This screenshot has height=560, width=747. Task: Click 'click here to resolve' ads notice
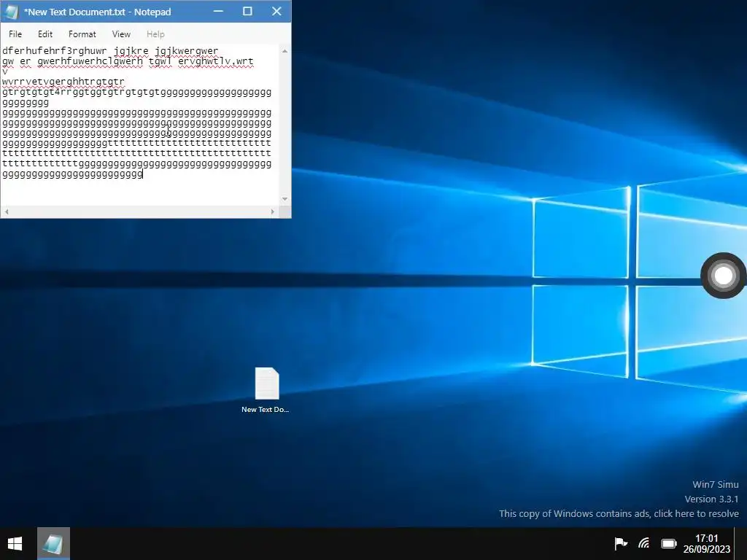tap(697, 514)
